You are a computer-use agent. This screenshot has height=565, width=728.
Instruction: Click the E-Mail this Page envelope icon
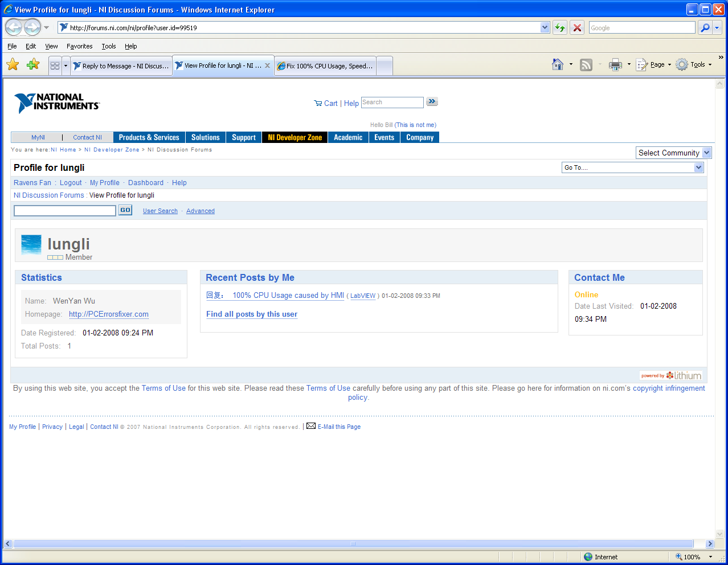[x=311, y=426]
